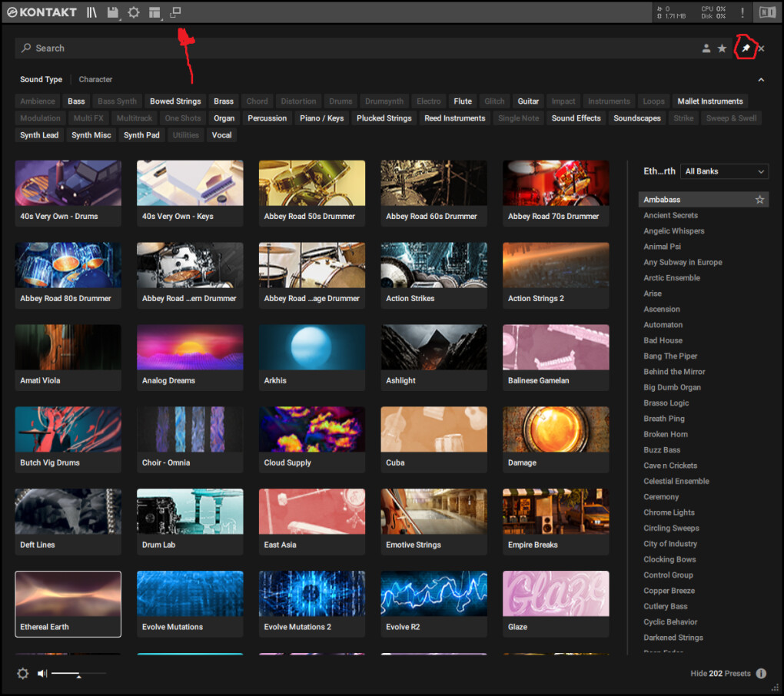Select the 40s Very Own - Drums library
This screenshot has width=784, height=696.
[x=68, y=194]
